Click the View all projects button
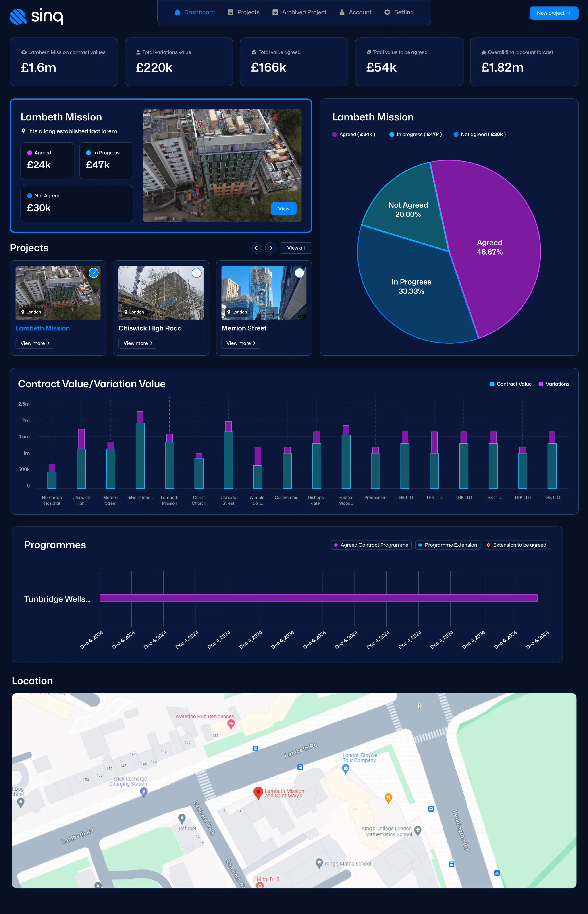 pos(296,248)
